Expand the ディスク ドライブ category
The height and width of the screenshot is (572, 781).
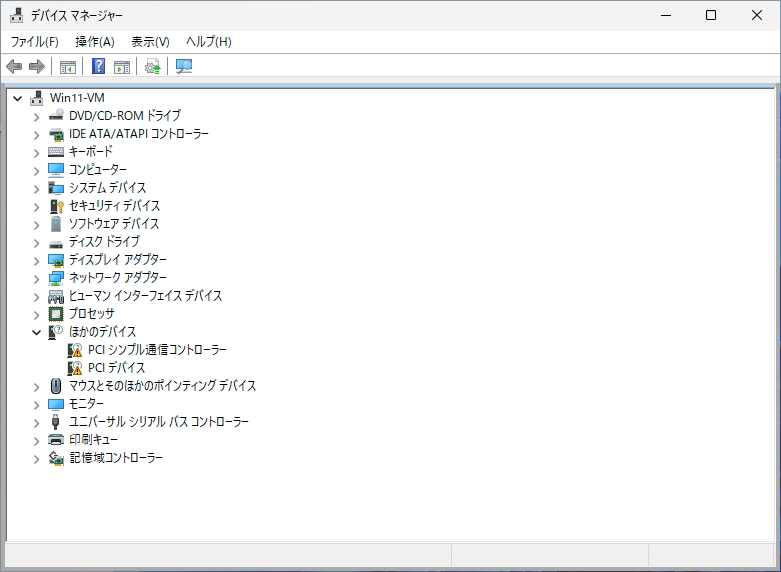(x=36, y=243)
